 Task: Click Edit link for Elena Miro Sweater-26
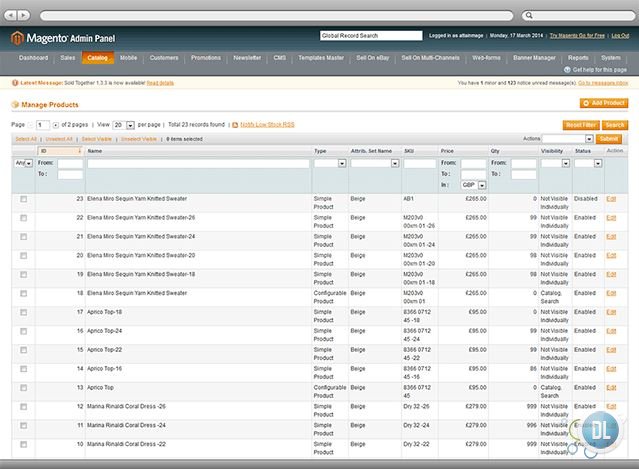click(611, 218)
